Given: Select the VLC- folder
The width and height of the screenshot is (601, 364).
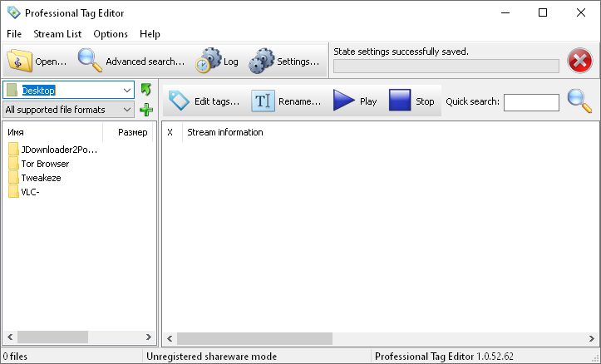Looking at the screenshot, I should tap(30, 192).
